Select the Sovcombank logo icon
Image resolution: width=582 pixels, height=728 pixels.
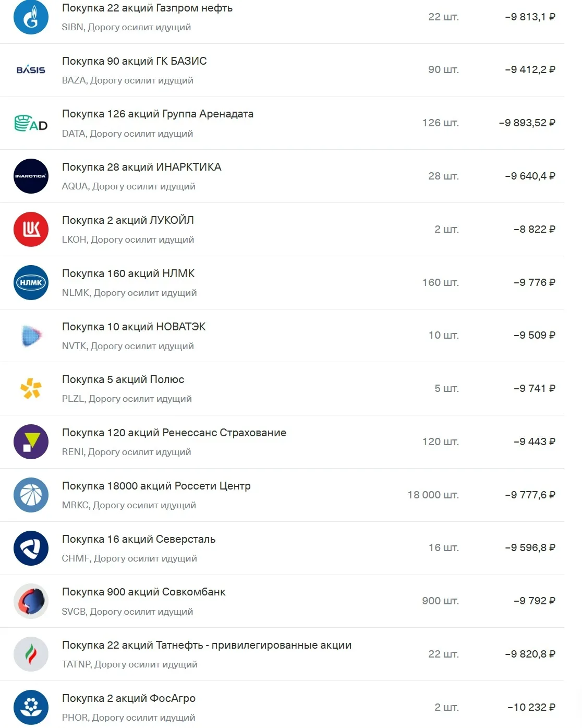click(x=31, y=601)
